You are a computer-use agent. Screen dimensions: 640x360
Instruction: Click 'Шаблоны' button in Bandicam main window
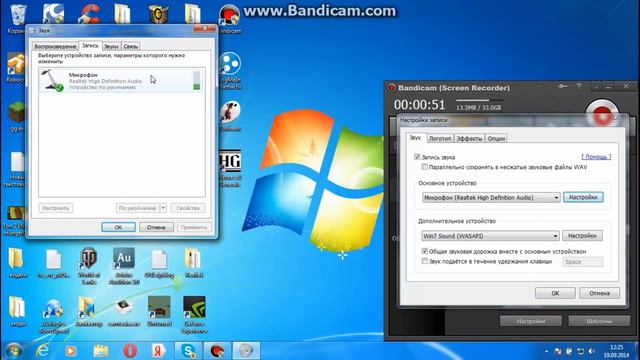(x=599, y=321)
